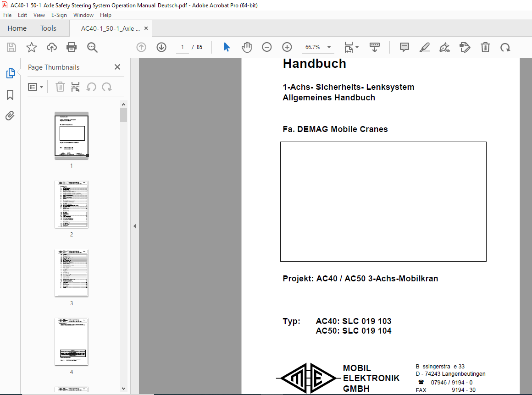532x395 pixels.
Task: Select page 1 thumbnail
Action: tap(72, 136)
